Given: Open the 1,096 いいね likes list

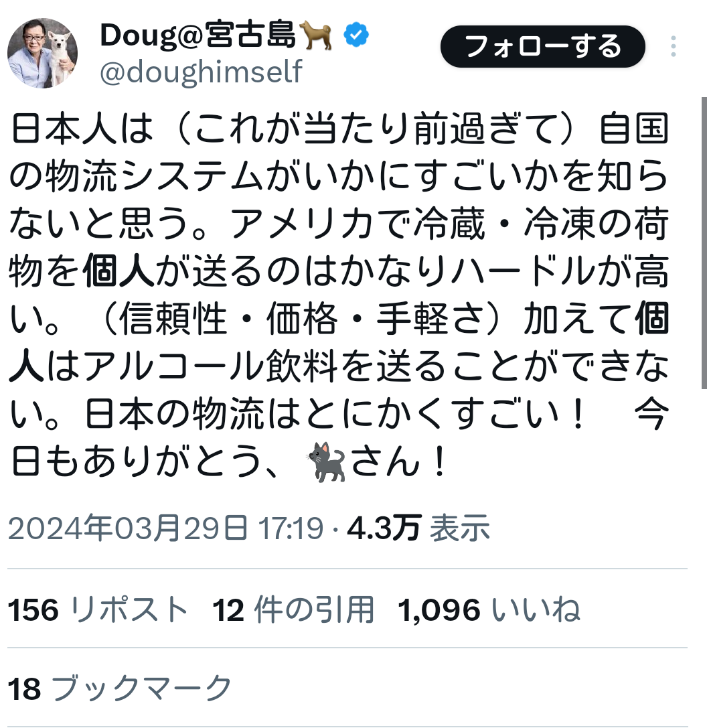Looking at the screenshot, I should point(489,609).
